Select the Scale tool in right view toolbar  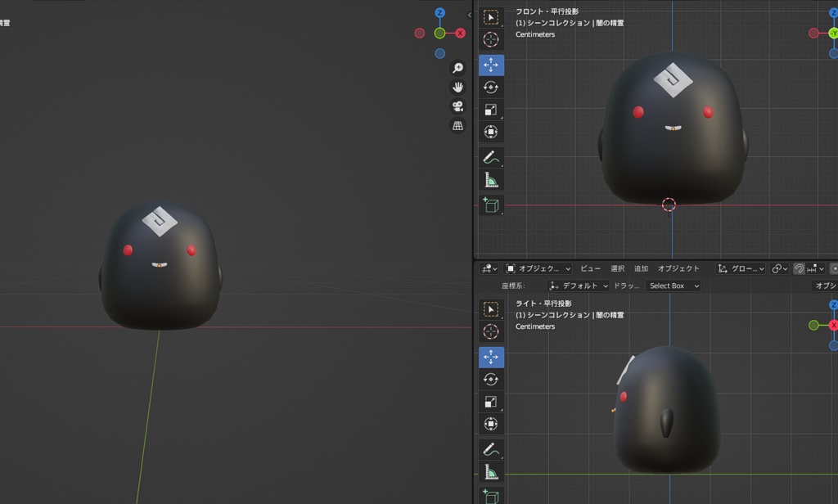click(x=491, y=402)
